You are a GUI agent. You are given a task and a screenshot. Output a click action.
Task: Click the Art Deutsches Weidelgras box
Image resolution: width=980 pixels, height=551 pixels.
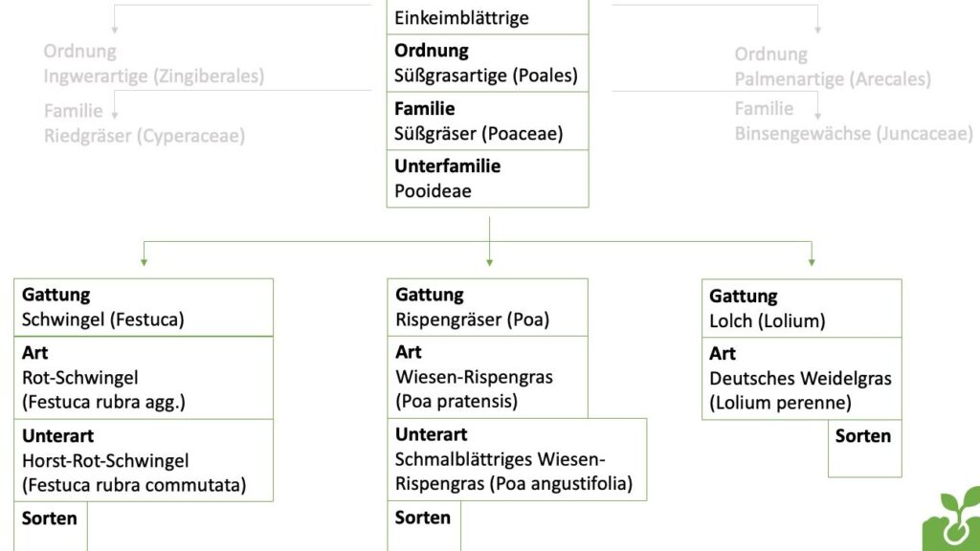(802, 379)
